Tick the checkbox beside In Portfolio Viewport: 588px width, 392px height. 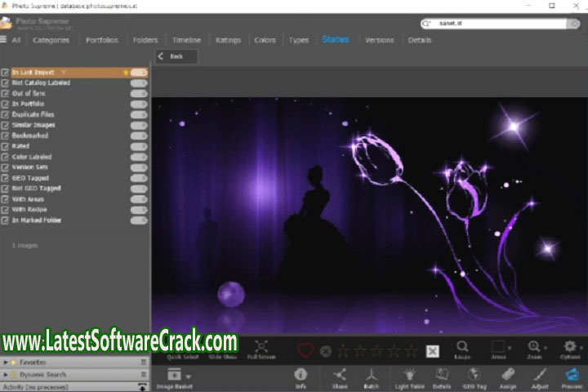[x=5, y=104]
